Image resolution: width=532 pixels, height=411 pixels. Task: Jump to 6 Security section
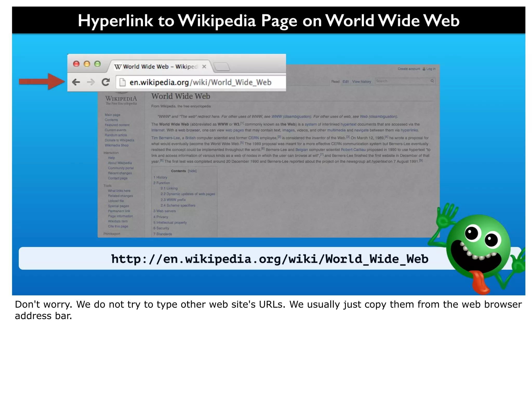click(x=161, y=228)
